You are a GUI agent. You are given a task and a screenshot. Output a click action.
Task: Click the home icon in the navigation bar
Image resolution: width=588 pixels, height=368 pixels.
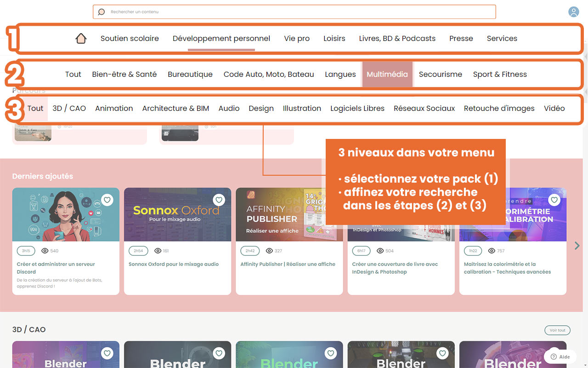pyautogui.click(x=81, y=38)
